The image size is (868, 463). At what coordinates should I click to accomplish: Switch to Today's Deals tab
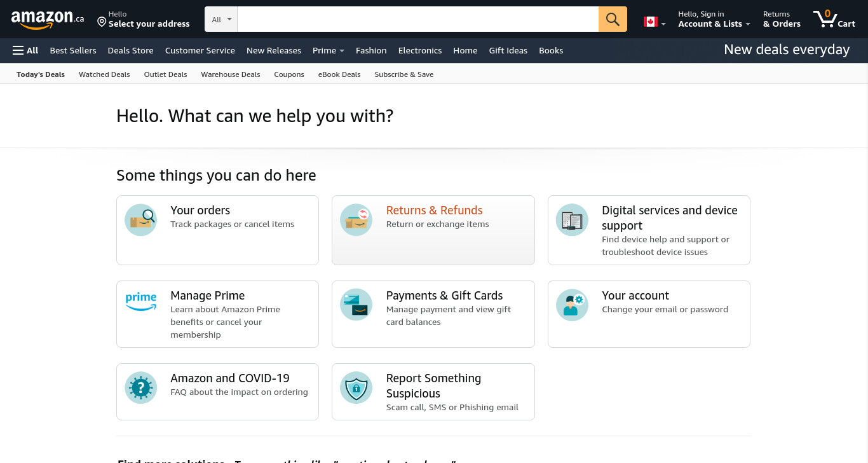click(41, 74)
